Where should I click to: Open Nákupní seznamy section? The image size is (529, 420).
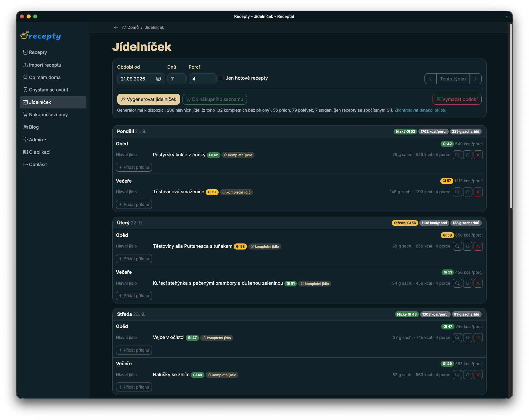[53, 115]
